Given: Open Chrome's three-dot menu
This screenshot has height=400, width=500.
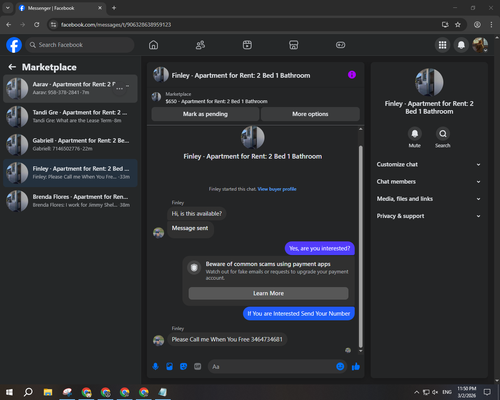Looking at the screenshot, I should point(491,25).
